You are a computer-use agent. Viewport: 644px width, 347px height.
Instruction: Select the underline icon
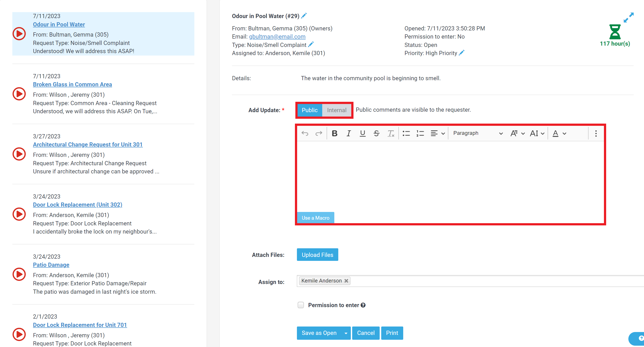tap(362, 133)
